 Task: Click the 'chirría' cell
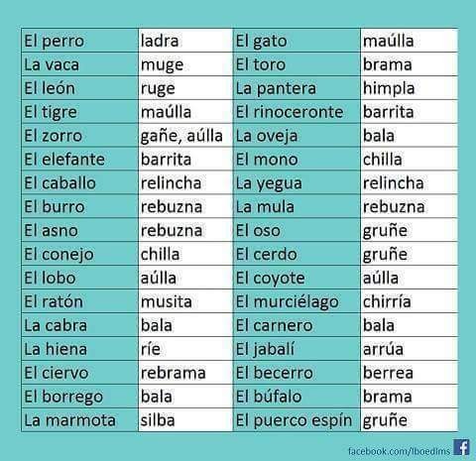410,301
